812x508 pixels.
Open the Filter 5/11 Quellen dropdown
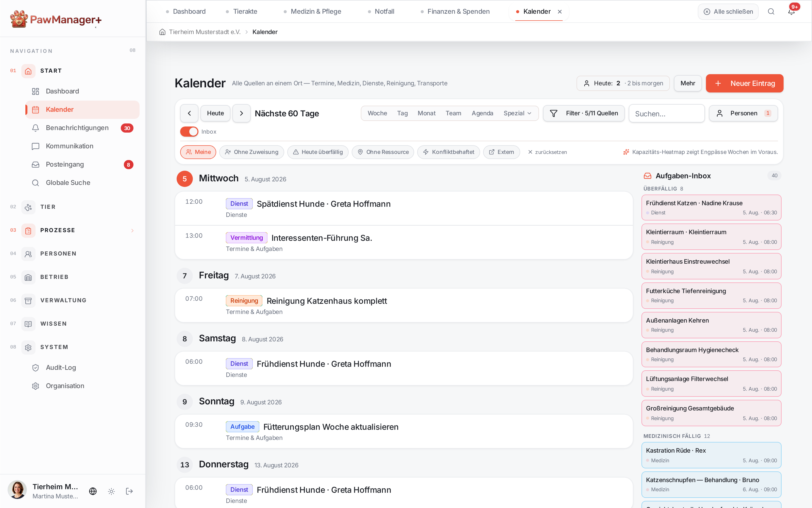(x=584, y=113)
